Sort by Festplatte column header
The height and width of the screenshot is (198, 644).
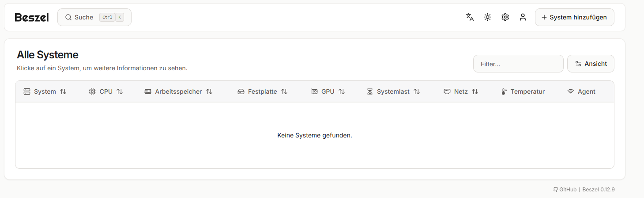263,91
